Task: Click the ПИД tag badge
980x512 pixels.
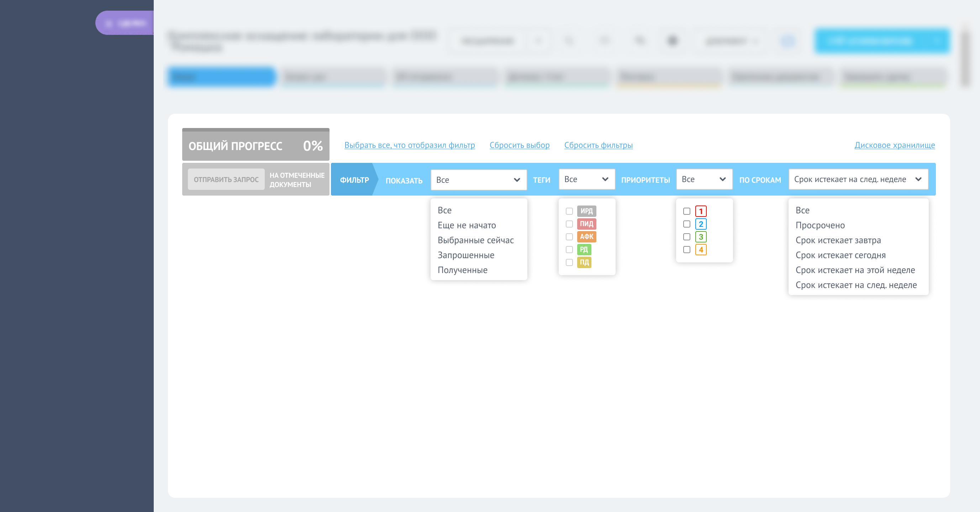Action: pyautogui.click(x=586, y=224)
